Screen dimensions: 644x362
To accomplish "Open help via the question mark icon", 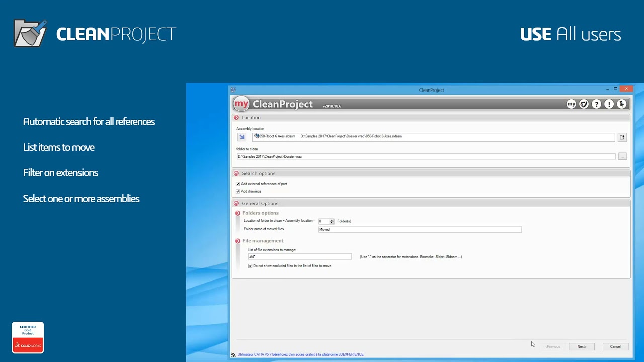I will [x=596, y=104].
